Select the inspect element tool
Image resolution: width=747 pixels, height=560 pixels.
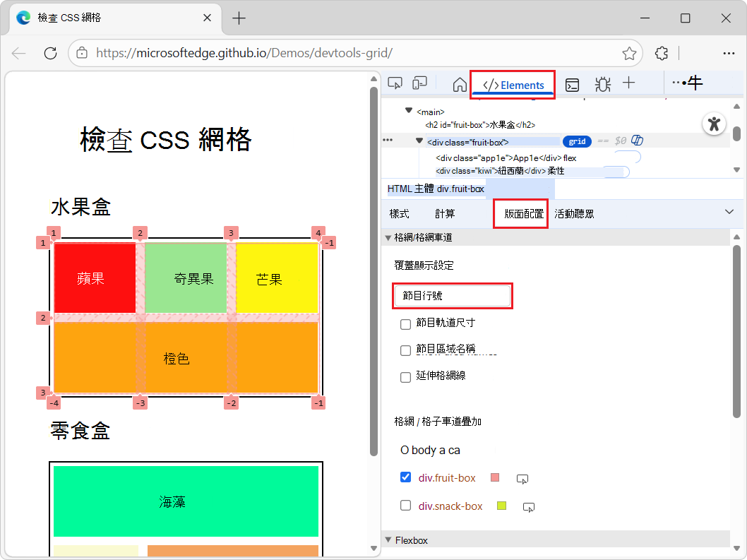click(395, 83)
